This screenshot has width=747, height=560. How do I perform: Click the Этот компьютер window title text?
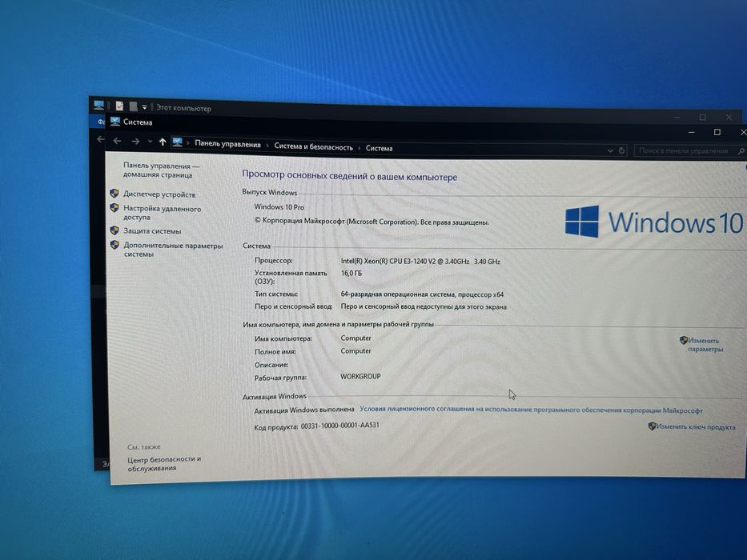183,108
